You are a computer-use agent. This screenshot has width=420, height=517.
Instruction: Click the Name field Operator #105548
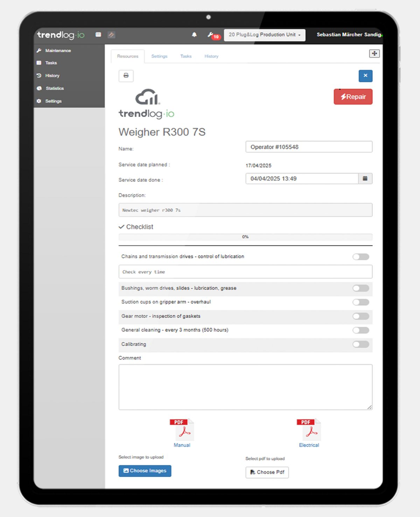[309, 147]
